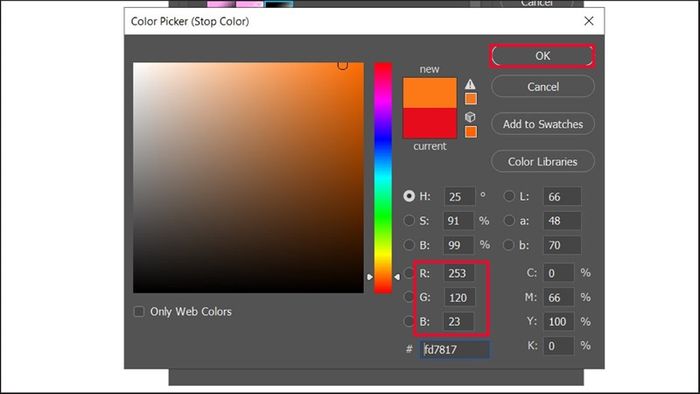The image size is (700, 394).
Task: Select the gamut-safe color swatch below the warning triangle
Action: 471,99
